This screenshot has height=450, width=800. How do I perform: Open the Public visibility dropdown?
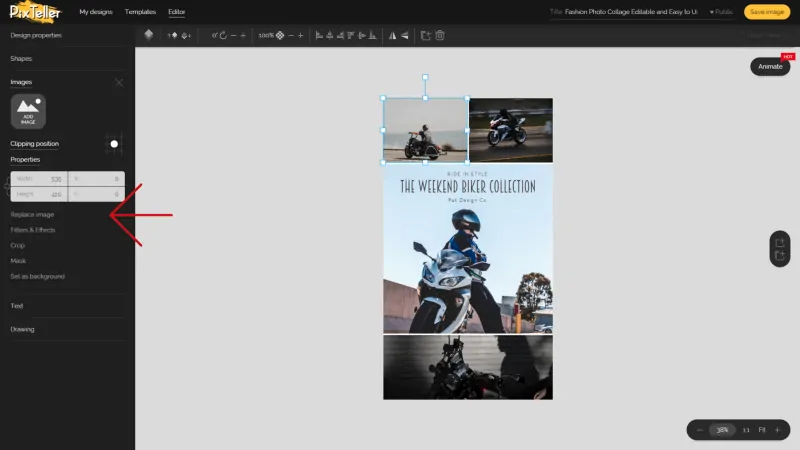coord(720,12)
